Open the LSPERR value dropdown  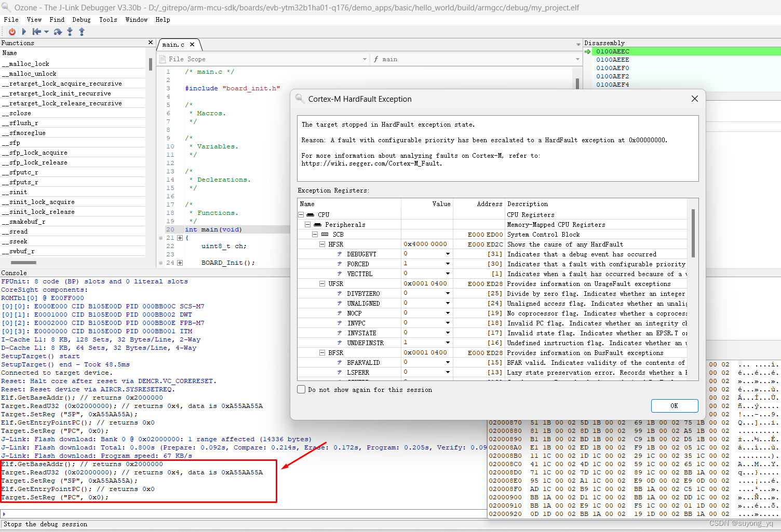pyautogui.click(x=448, y=372)
